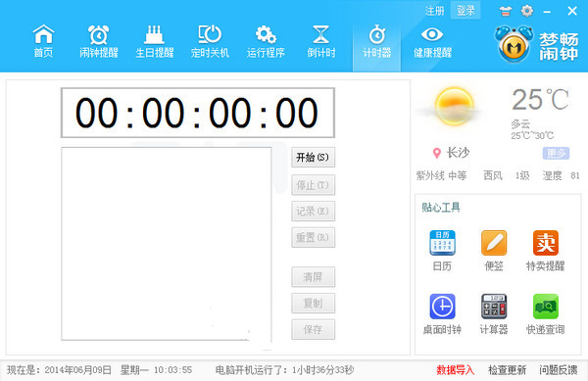588x381 pixels.
Task: Click the 清屏 clear screen button
Action: click(x=314, y=277)
